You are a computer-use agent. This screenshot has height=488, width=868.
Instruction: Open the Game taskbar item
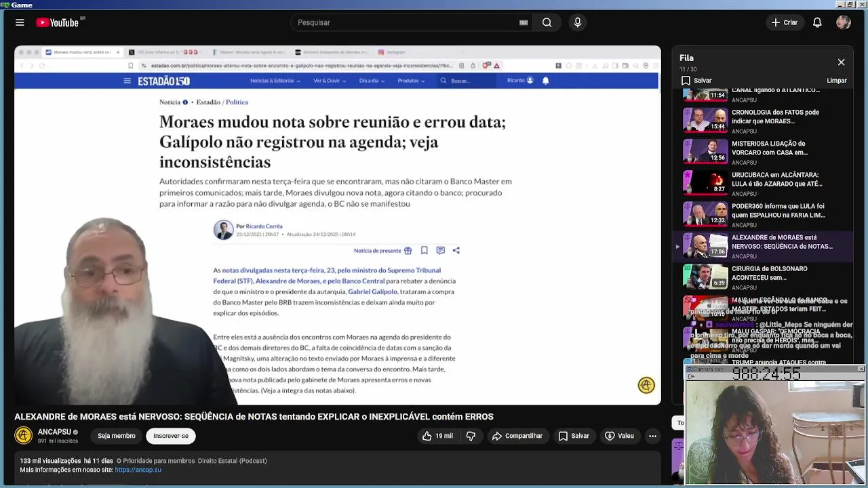[x=16, y=5]
